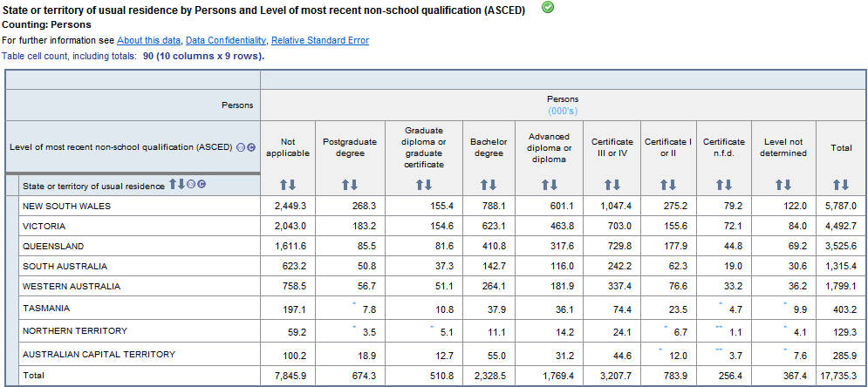Sort Not applicable column ascending arrow

(x=283, y=185)
